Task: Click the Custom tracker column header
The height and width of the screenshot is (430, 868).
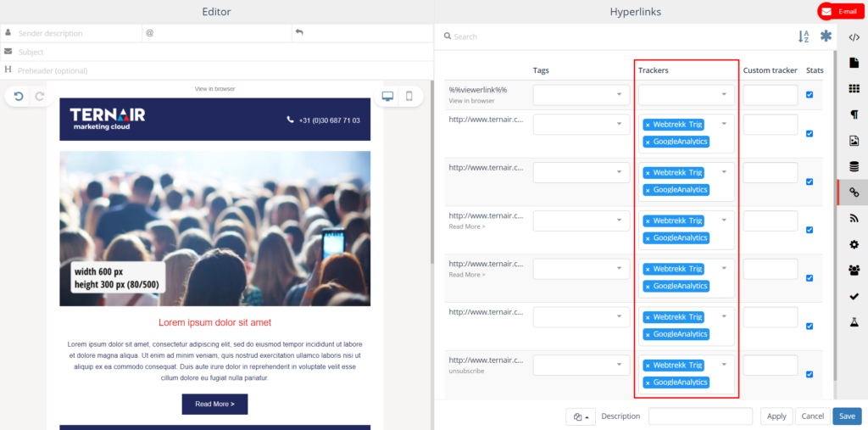Action: click(770, 70)
